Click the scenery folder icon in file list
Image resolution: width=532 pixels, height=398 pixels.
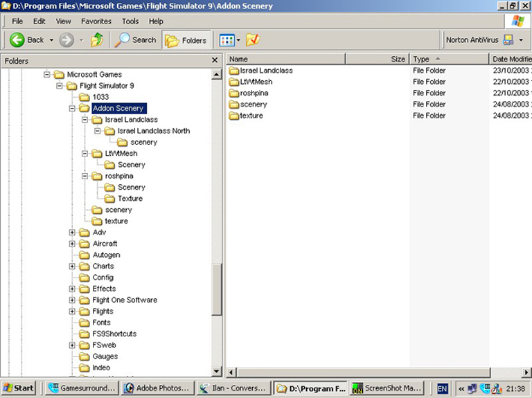(233, 105)
